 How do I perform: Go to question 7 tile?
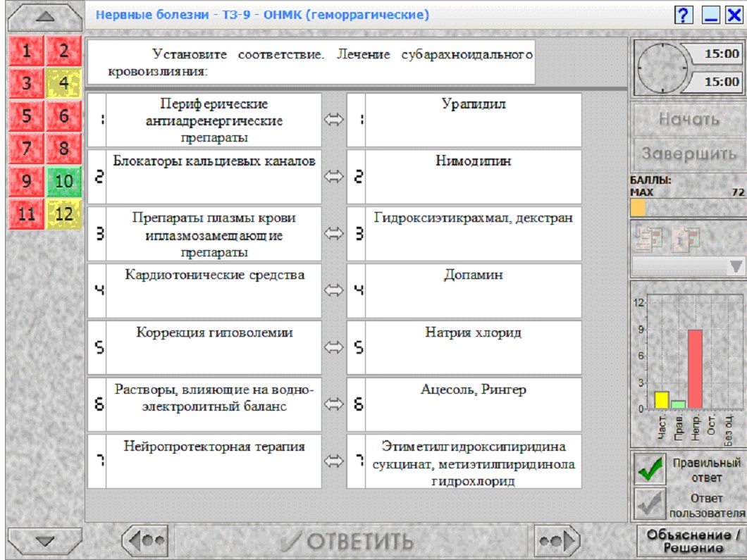point(26,149)
